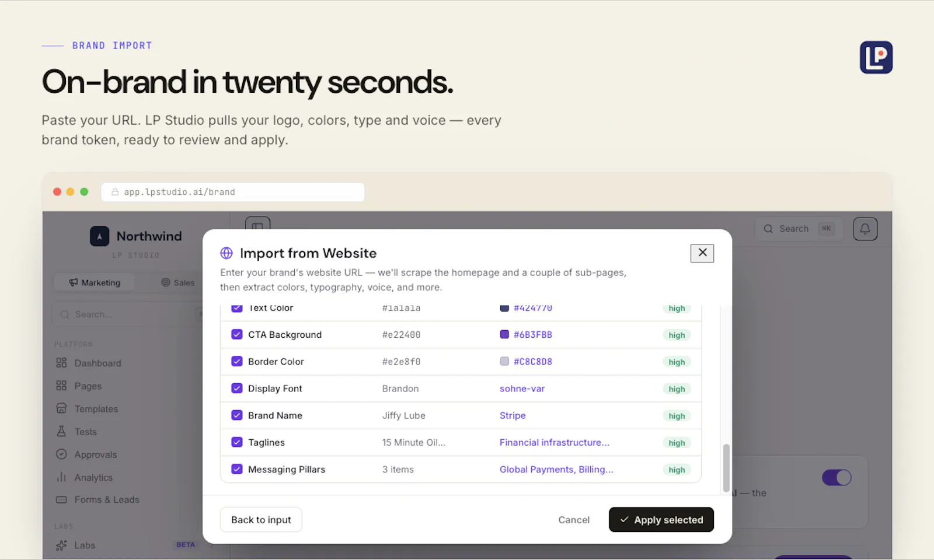
Task: Switch to the Sales tab
Action: (x=178, y=282)
